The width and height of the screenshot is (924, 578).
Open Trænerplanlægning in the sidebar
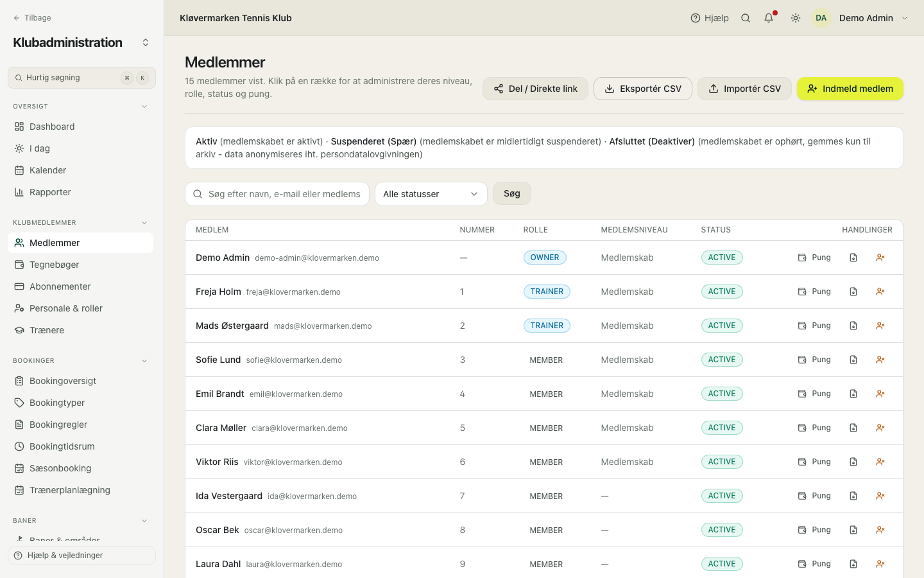(x=80, y=490)
